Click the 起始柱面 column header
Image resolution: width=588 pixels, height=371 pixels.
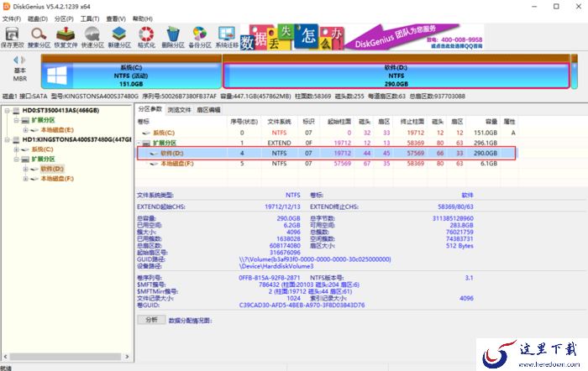(339, 122)
